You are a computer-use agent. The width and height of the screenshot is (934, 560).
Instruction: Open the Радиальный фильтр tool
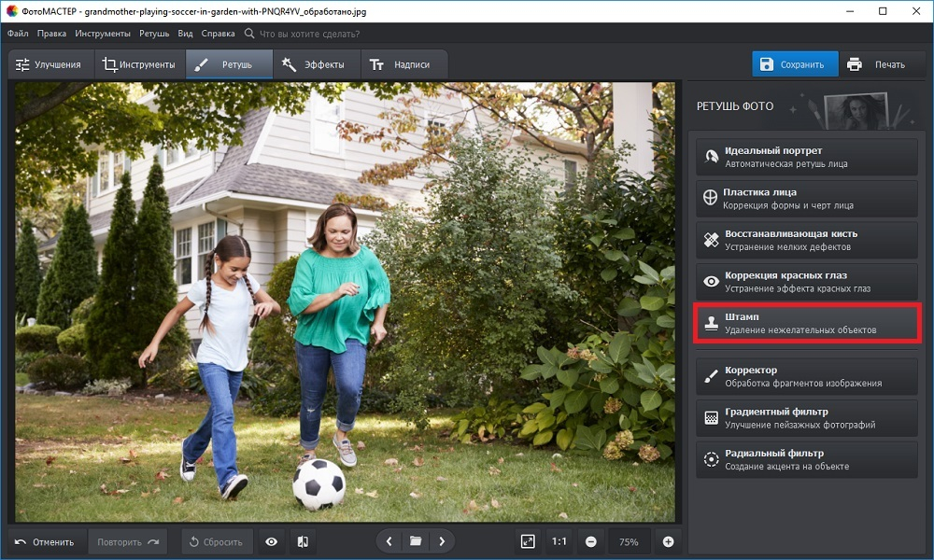[x=807, y=459]
